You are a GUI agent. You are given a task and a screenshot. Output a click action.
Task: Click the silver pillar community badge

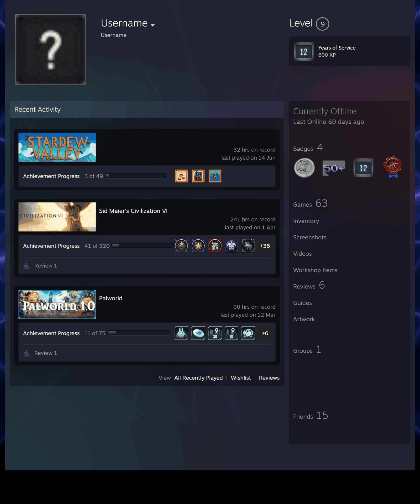tap(304, 168)
